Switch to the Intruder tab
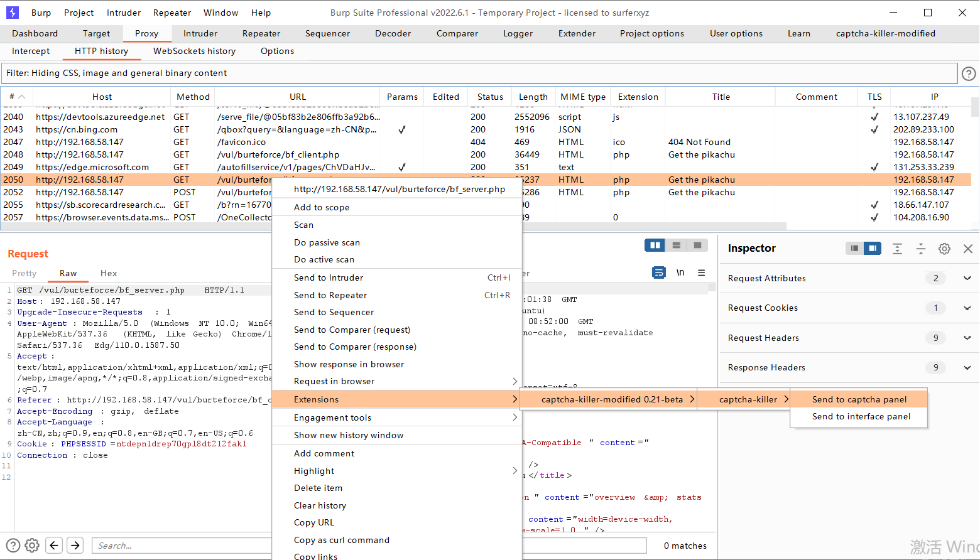Screen dimensions: 980x560 pyautogui.click(x=200, y=33)
